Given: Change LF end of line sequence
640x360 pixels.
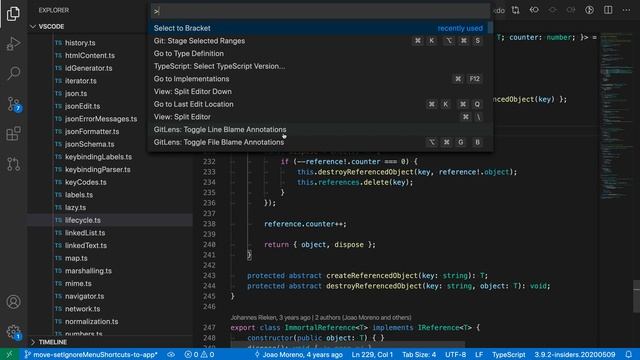Looking at the screenshot, I should point(479,354).
